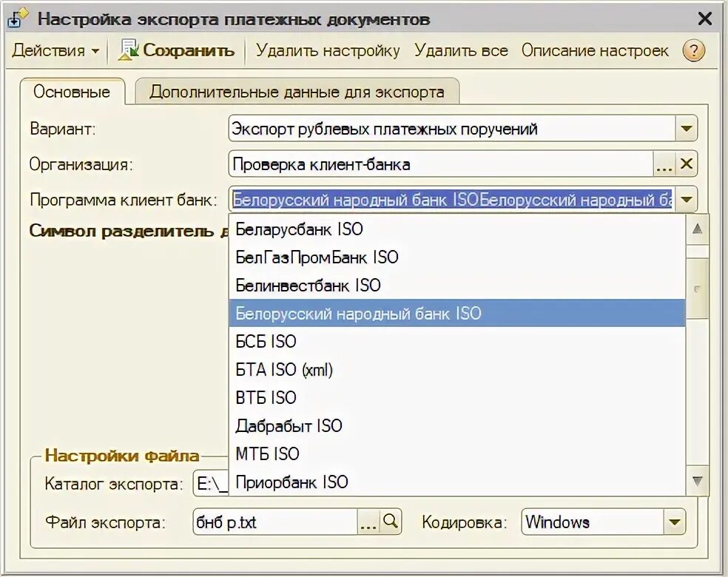The width and height of the screenshot is (728, 577).
Task: Open the help question mark icon
Action: point(694,50)
